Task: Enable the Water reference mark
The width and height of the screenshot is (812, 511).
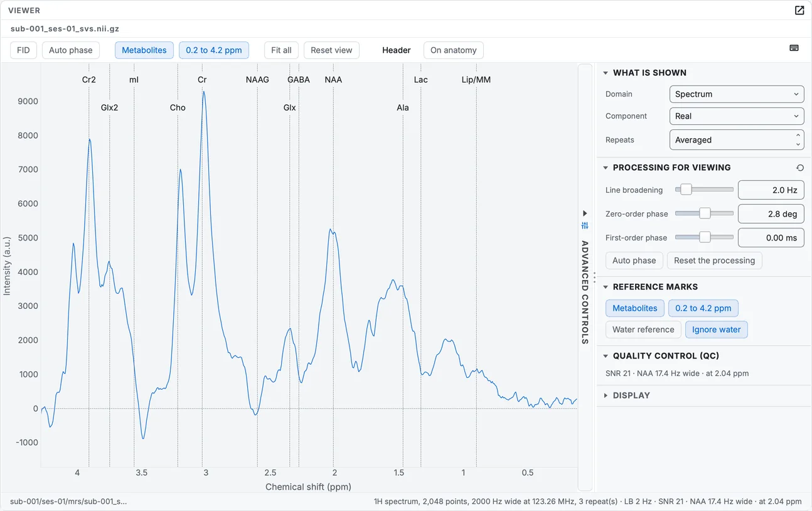Action: (x=643, y=330)
